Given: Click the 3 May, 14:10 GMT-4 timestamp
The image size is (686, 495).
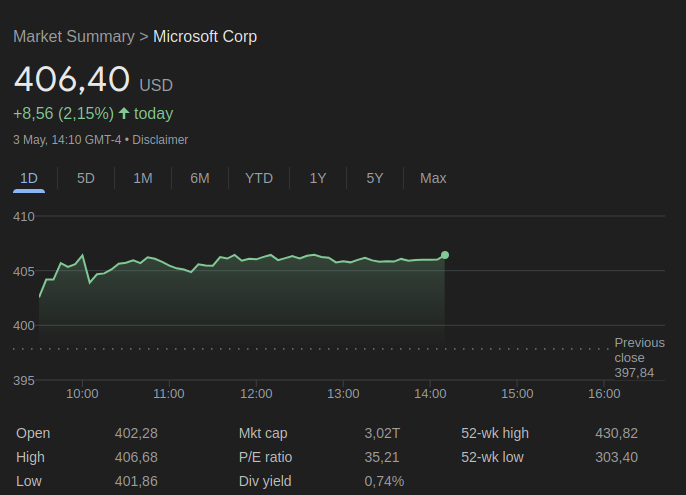Looking at the screenshot, I should [67, 140].
